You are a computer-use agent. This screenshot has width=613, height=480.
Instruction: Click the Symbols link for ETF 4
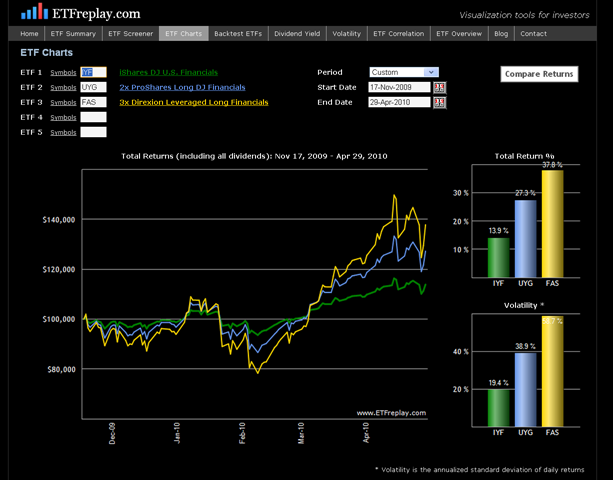[x=63, y=118]
